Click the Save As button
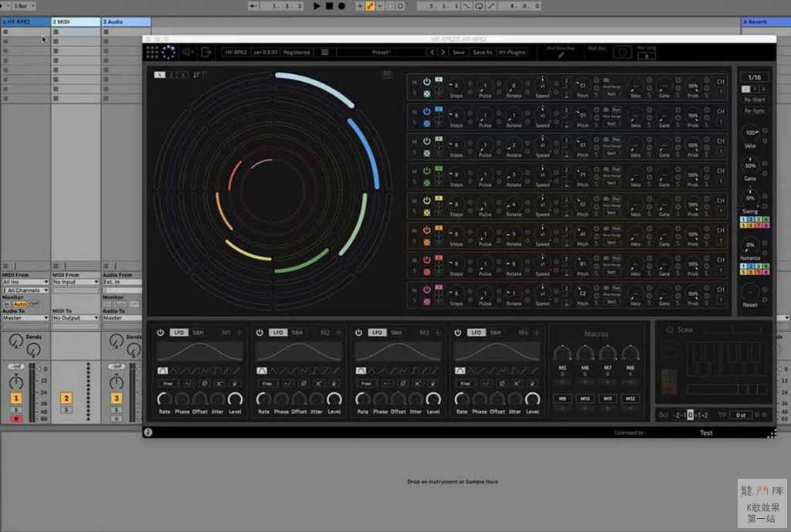 pyautogui.click(x=482, y=52)
